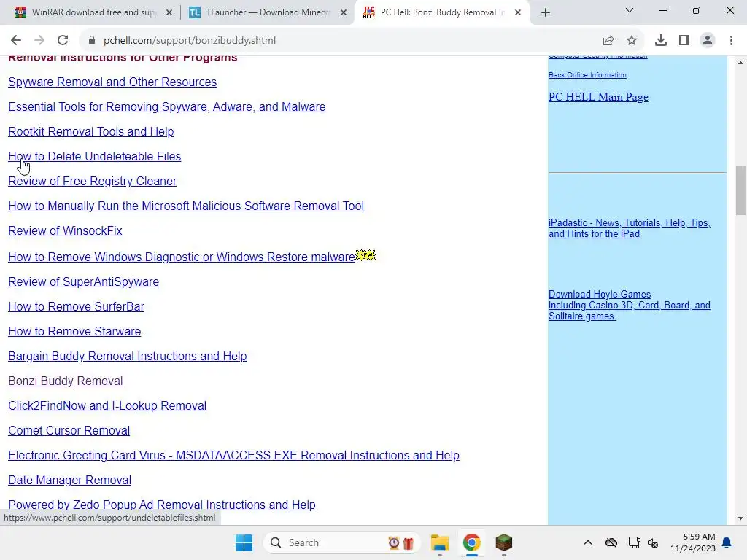
Task: Open the network display tray icon
Action: click(634, 542)
